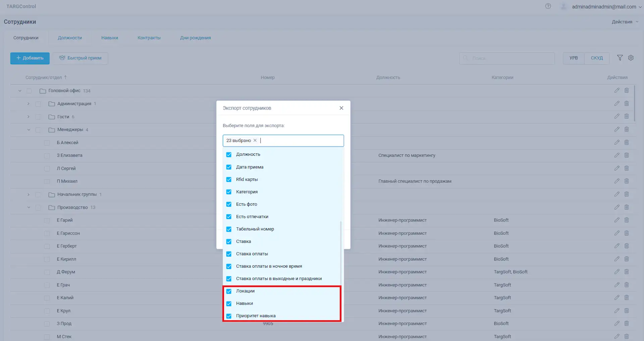Expand the Начальник группы folder
This screenshot has height=341, width=644.
tap(29, 194)
